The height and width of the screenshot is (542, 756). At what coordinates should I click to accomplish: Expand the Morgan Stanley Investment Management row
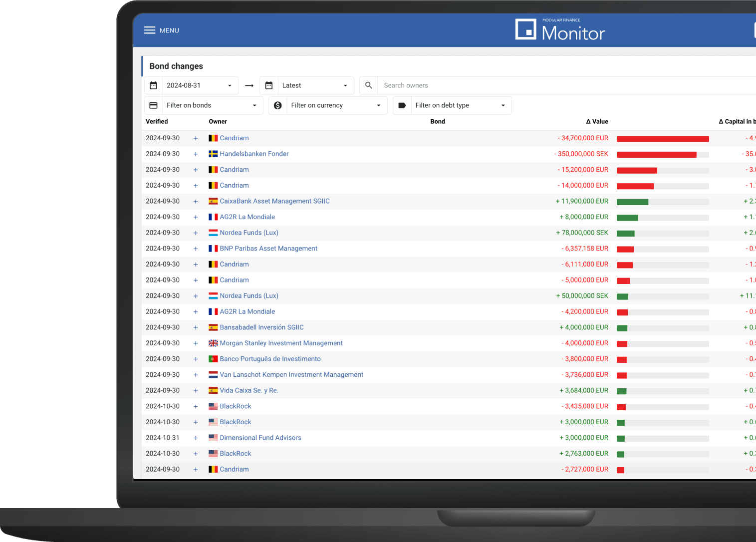tap(196, 343)
